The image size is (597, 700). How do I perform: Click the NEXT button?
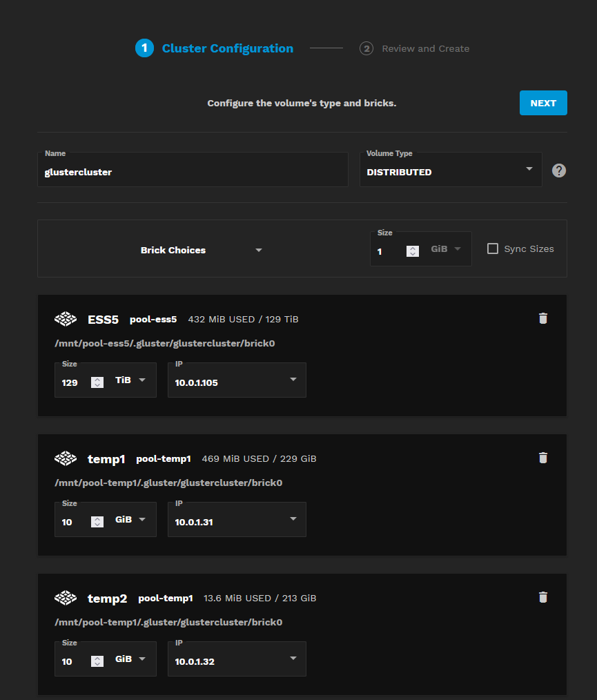(x=543, y=103)
